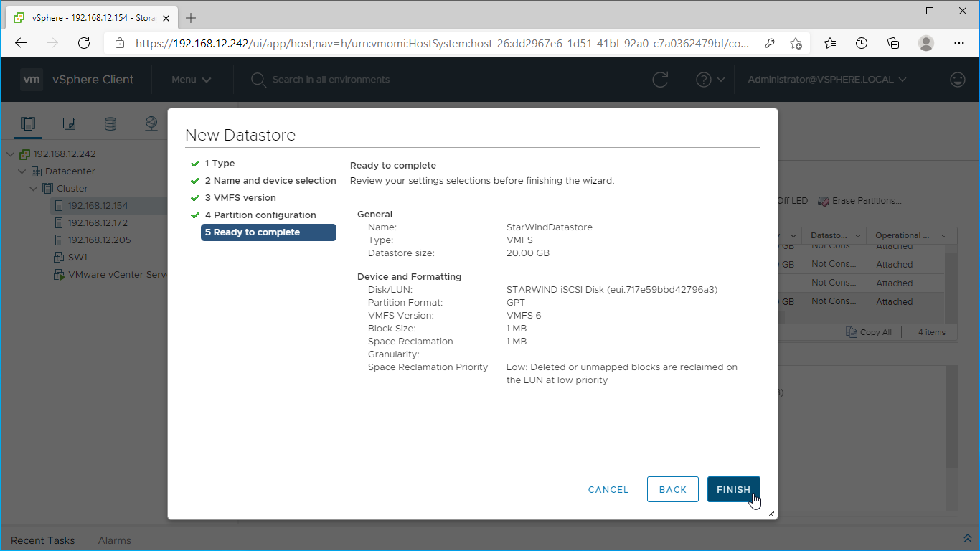Click the vmware logo
This screenshot has height=551, width=980.
[32, 80]
